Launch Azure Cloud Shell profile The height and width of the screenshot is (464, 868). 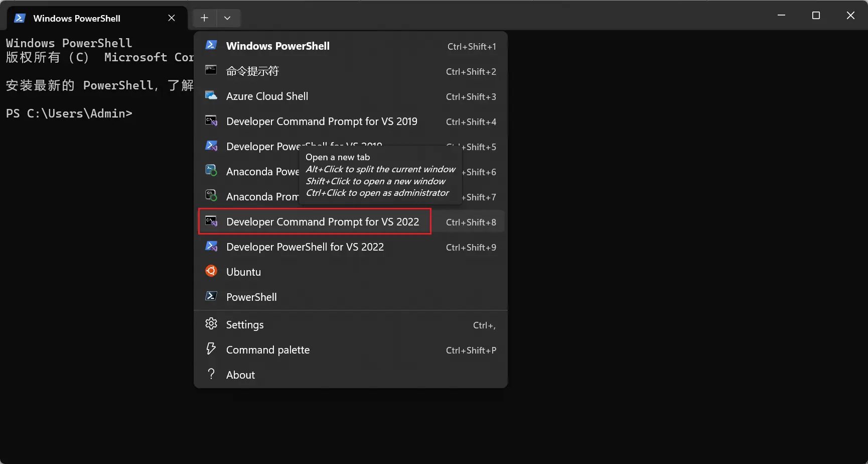pos(350,96)
